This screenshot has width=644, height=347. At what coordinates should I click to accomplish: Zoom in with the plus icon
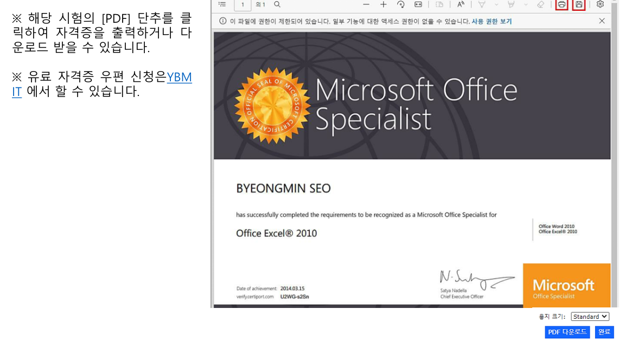tap(383, 4)
